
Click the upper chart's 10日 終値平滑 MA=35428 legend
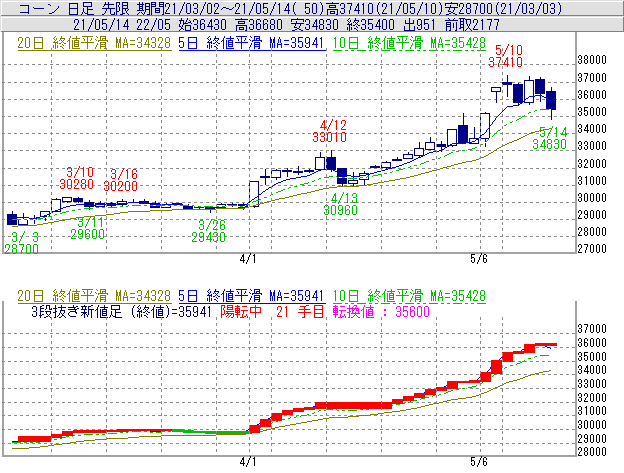[x=409, y=43]
